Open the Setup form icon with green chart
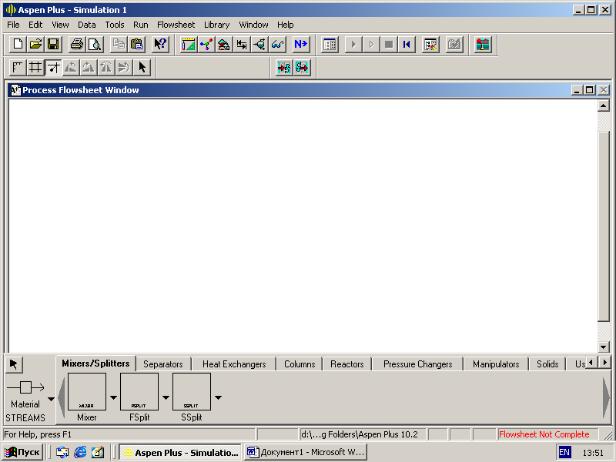Screen dimensions: 616x462 [x=189, y=44]
